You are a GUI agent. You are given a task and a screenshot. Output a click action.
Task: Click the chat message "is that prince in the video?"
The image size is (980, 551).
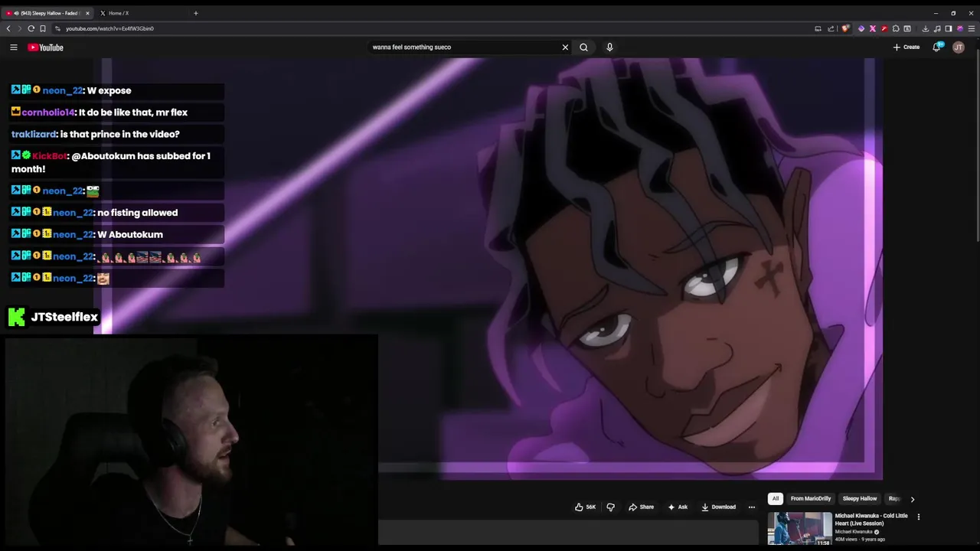(119, 134)
